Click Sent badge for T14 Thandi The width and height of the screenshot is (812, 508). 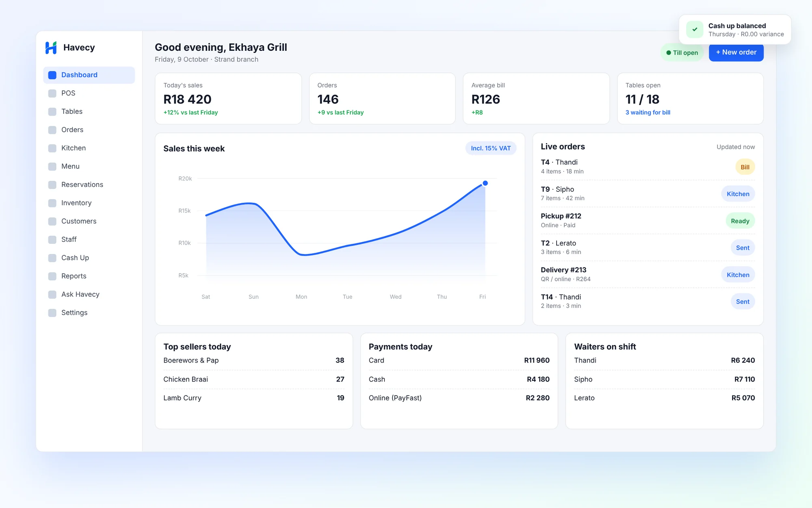(743, 302)
